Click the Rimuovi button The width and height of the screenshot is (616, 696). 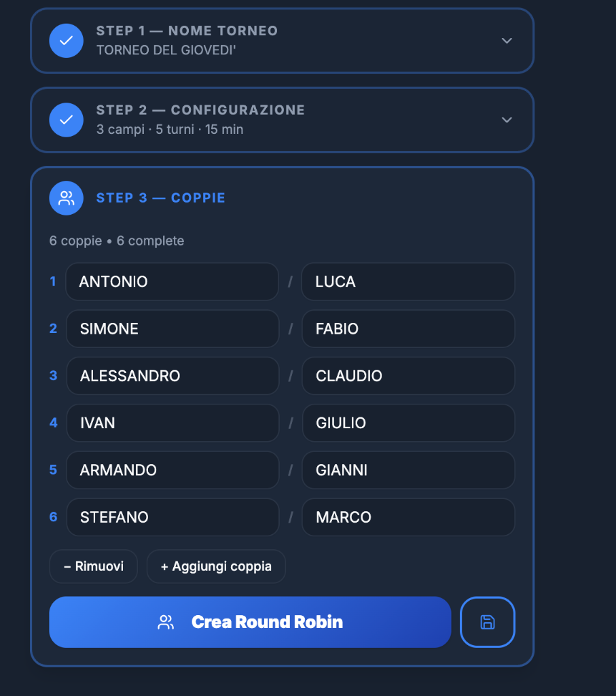[94, 566]
